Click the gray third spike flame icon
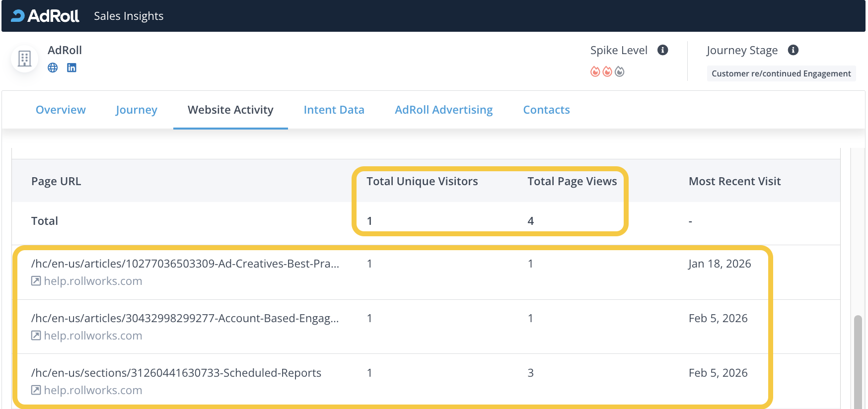Image resolution: width=868 pixels, height=409 pixels. [x=620, y=71]
